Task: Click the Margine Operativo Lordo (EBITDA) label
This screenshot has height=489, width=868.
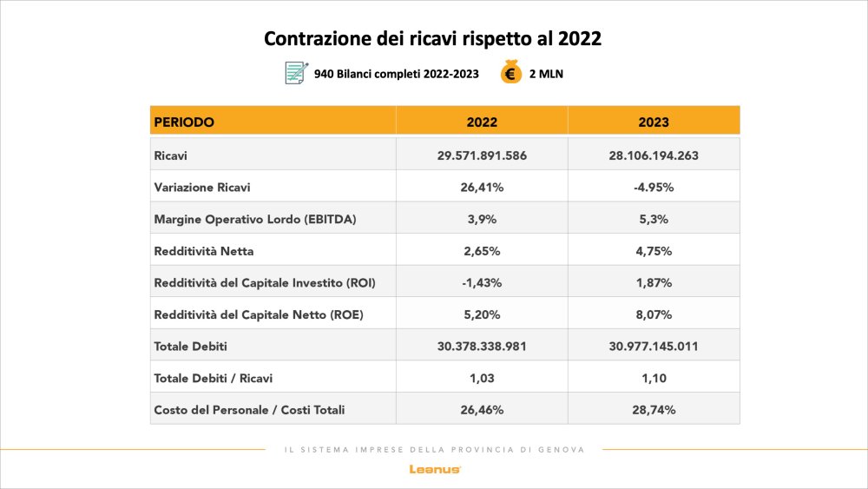Action: pos(255,219)
